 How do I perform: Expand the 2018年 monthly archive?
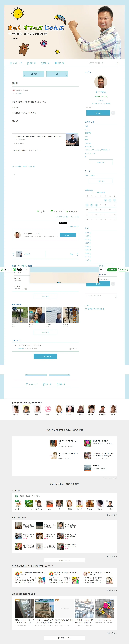(x=88, y=253)
